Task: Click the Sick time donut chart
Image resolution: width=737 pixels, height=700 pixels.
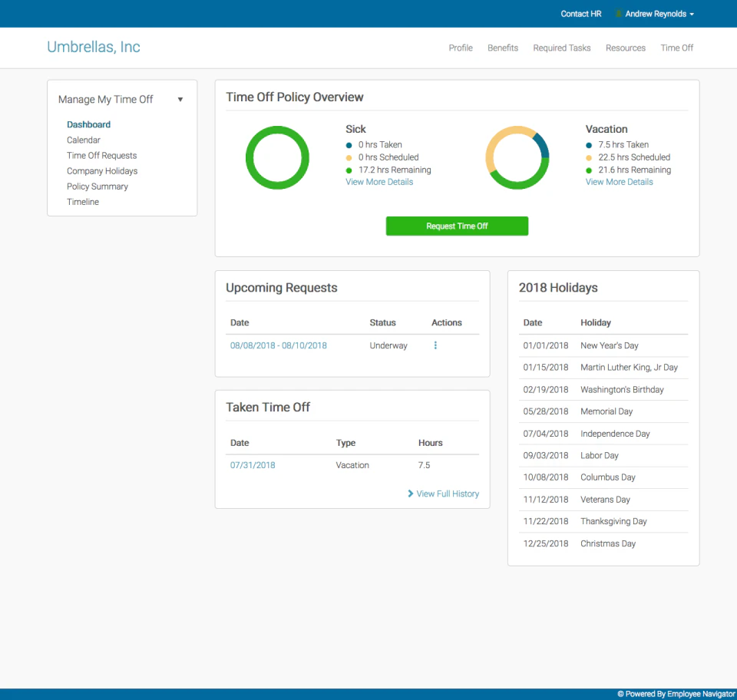Action: point(277,157)
